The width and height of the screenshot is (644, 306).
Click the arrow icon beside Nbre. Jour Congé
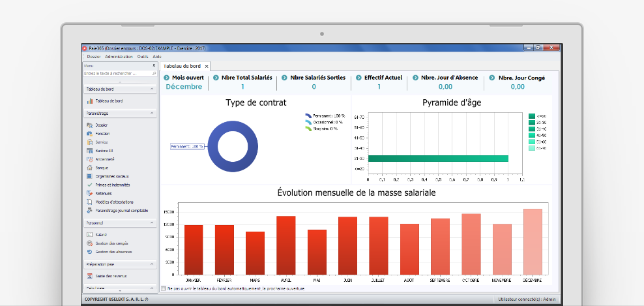[492, 78]
